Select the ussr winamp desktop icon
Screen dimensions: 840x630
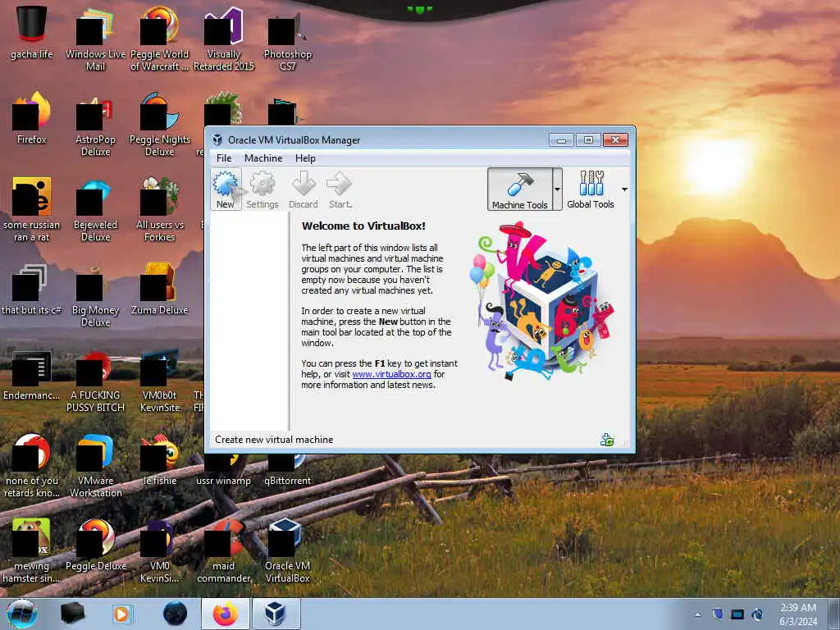[224, 468]
